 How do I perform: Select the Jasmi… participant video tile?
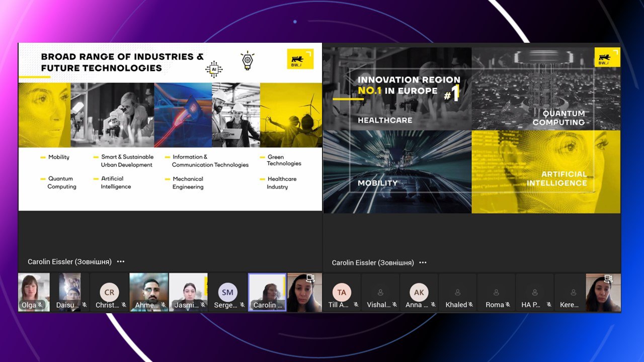point(188,292)
